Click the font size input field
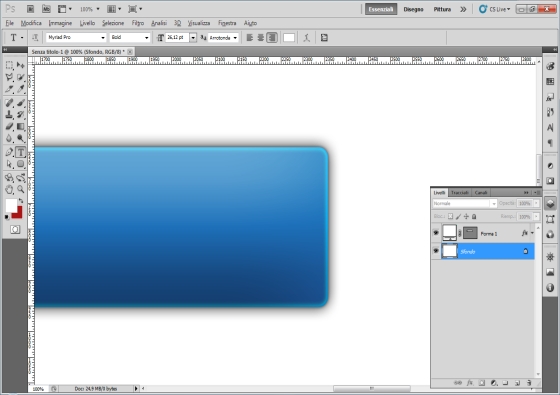The width and height of the screenshot is (560, 395). pos(177,38)
